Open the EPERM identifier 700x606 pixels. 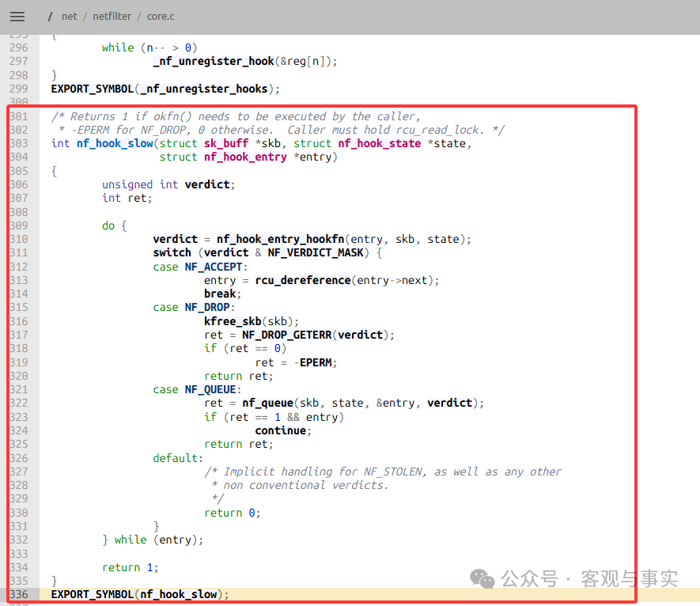(x=316, y=362)
